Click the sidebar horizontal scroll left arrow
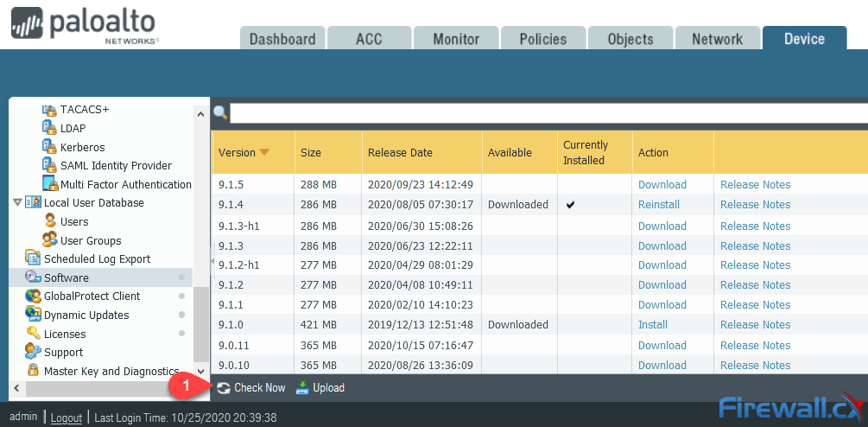 click(x=16, y=388)
